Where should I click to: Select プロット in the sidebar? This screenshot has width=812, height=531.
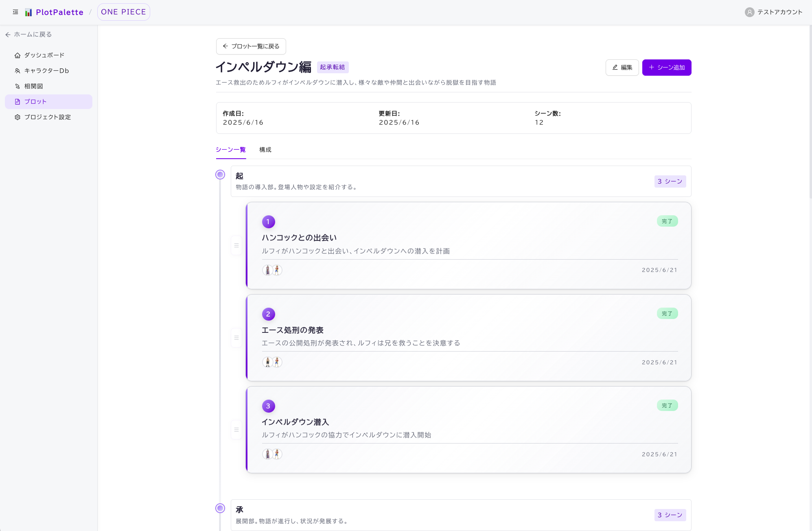[48, 102]
